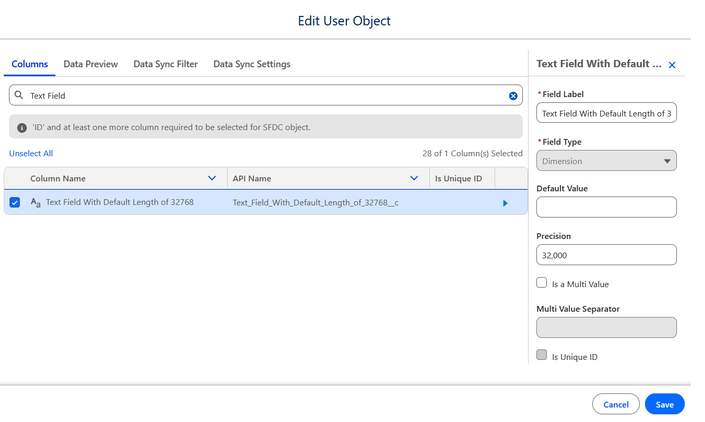Open the Field Type Dimension dropdown

606,161
